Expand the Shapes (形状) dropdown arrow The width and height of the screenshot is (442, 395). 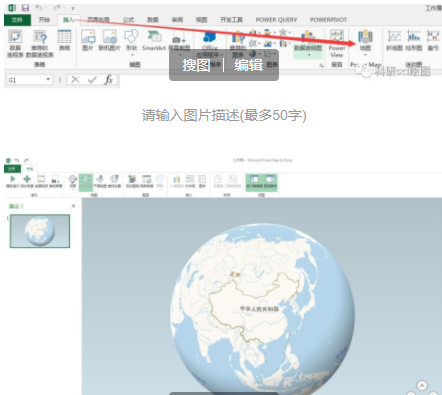[132, 55]
